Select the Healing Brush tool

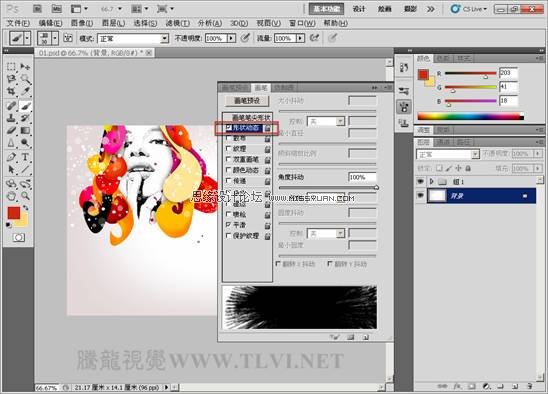click(11, 105)
